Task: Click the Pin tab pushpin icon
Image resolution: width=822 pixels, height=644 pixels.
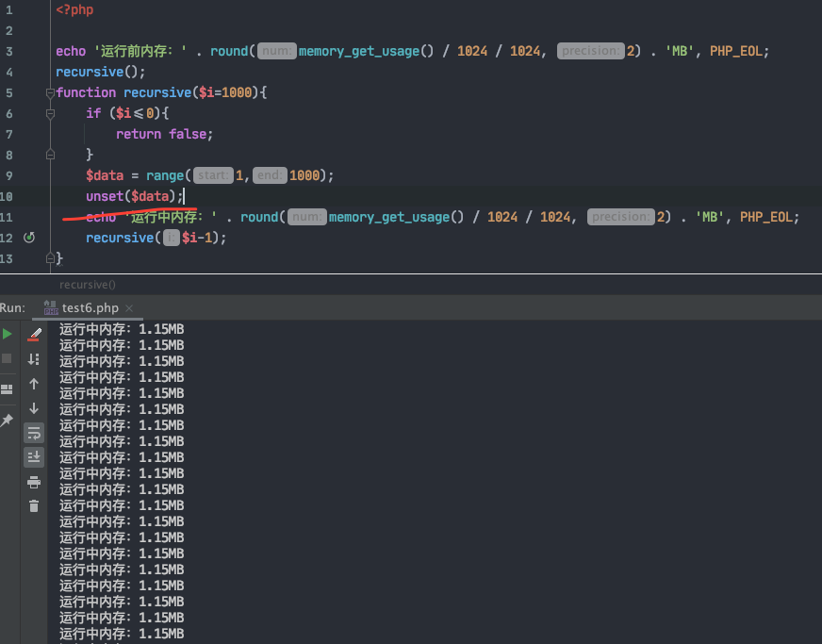Action: pos(7,421)
